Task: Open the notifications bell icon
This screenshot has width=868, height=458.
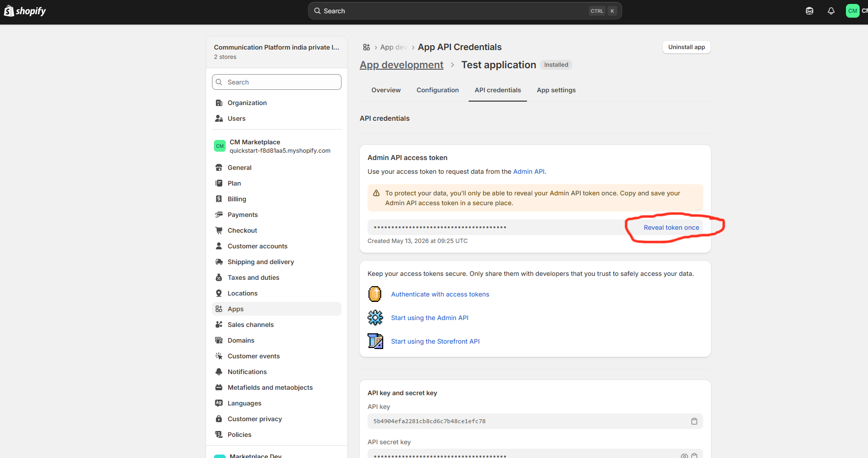Action: (x=831, y=11)
